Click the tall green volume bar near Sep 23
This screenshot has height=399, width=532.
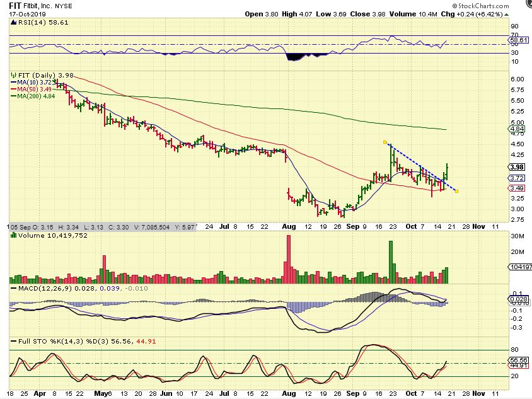pyautogui.click(x=391, y=262)
